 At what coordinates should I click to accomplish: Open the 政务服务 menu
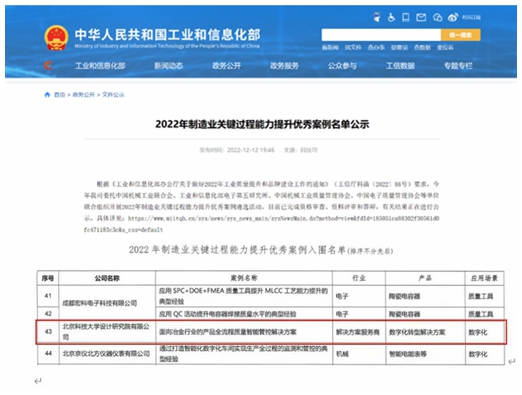tap(284, 66)
